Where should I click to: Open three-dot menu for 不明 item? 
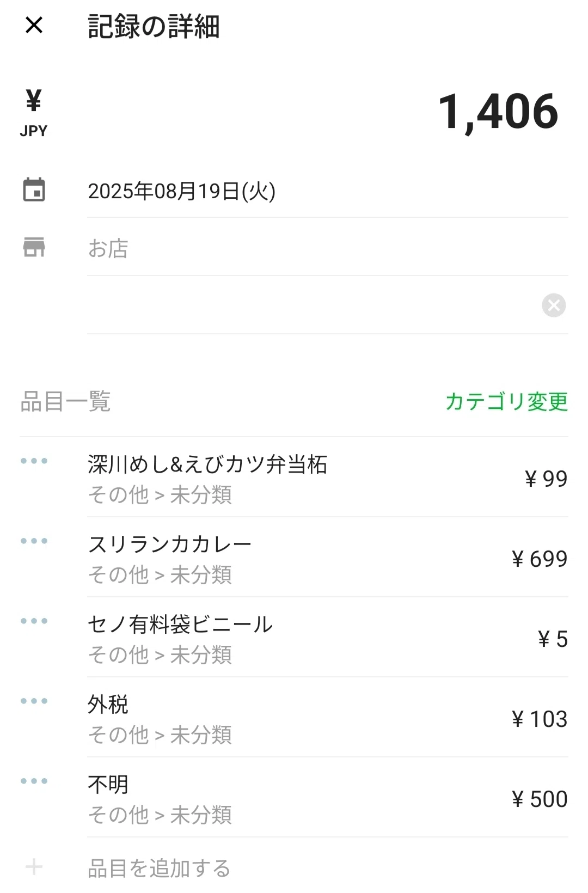click(34, 781)
